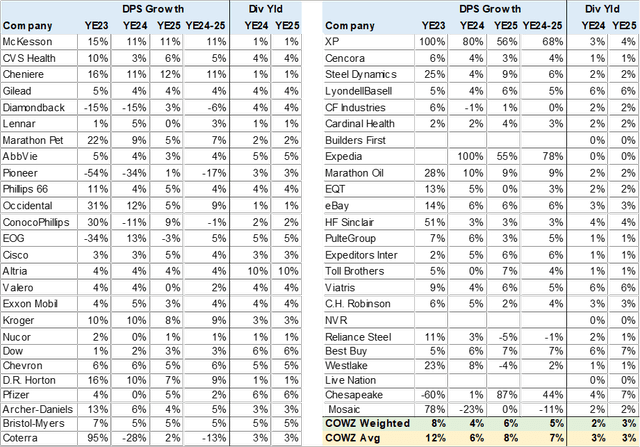Click the HF Sinclair company cell
This screenshot has width=640, height=447.
click(x=349, y=222)
